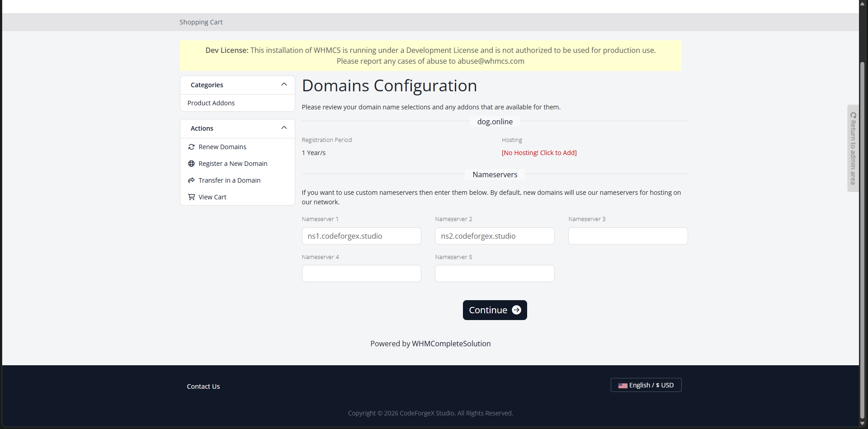
Task: Open the English / $ USD language selector
Action: [x=646, y=385]
